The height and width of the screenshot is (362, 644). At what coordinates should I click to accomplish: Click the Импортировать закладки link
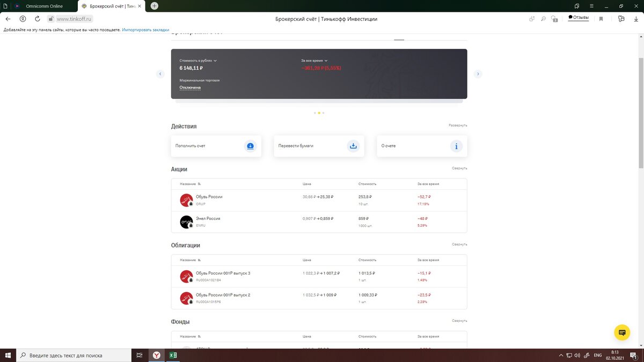tap(145, 30)
